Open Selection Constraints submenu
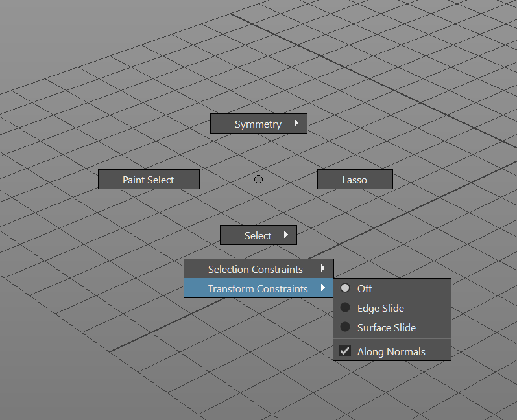The image size is (517, 420). pos(258,269)
